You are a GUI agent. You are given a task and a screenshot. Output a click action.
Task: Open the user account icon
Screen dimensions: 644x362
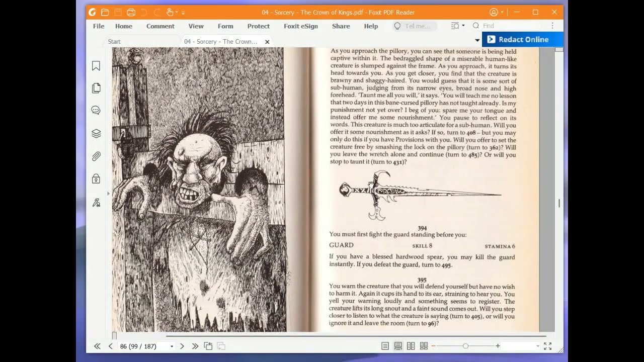494,12
